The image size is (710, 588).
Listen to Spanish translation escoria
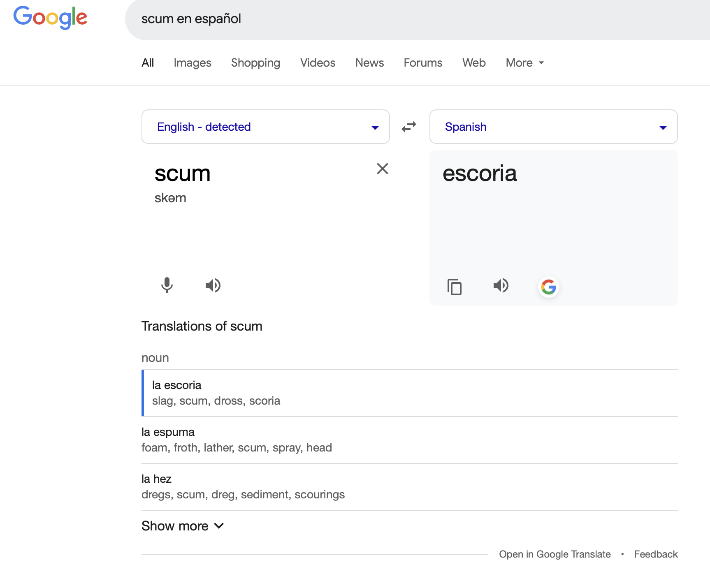tap(501, 285)
